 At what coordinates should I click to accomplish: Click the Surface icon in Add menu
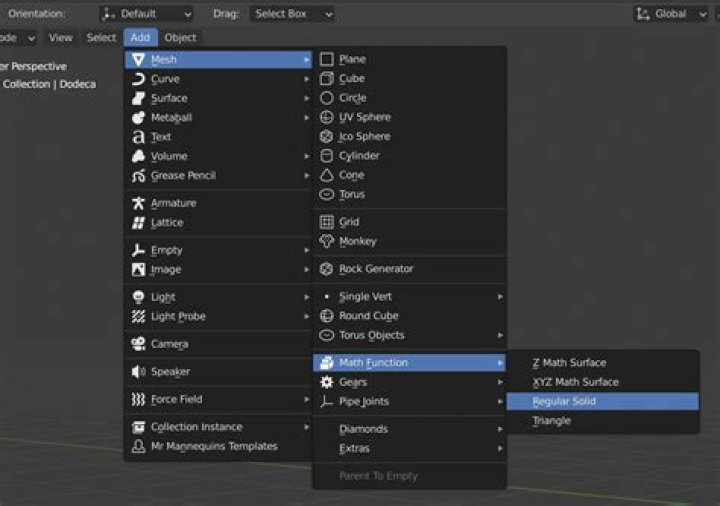tap(138, 98)
